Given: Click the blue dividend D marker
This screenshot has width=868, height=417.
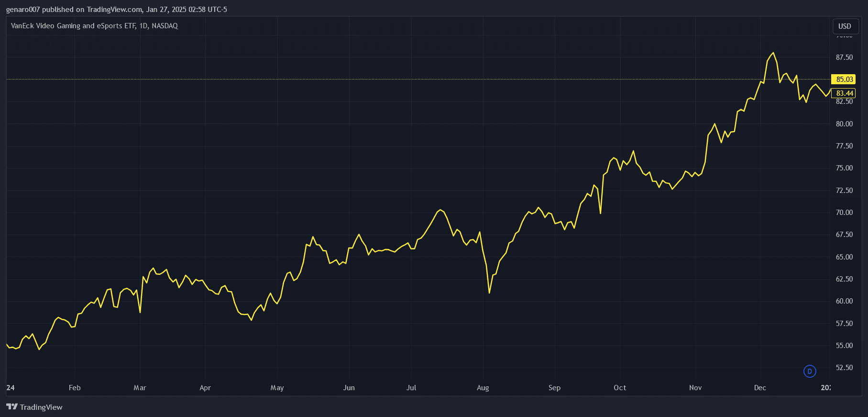Looking at the screenshot, I should [x=810, y=371].
